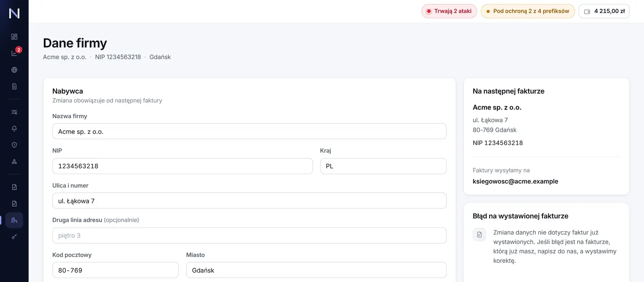Viewport: 644px width, 282px height.
Task: Click the filter lines icon in sidebar
Action: [14, 112]
